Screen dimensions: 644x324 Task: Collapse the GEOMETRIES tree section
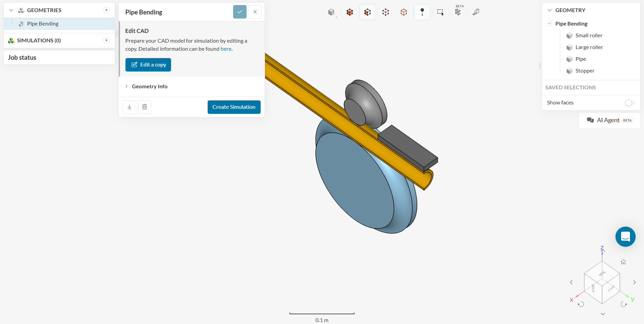point(11,10)
